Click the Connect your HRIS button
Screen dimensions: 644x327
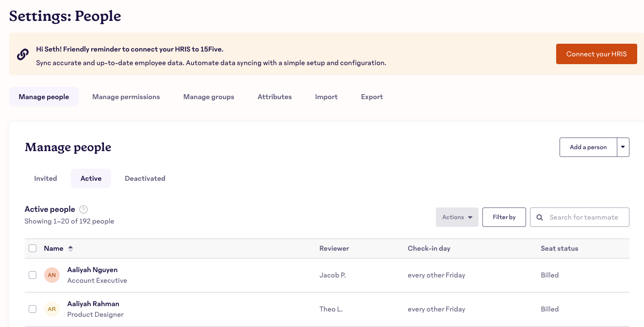(596, 54)
